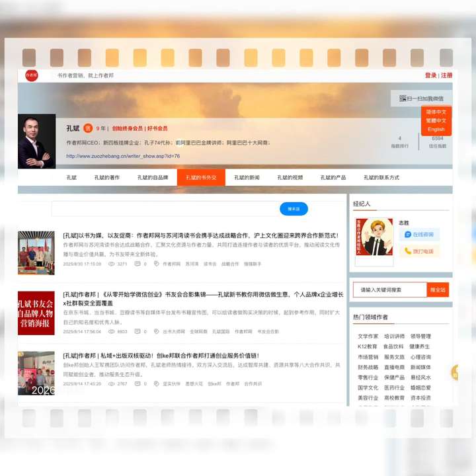Open the 孔斌的视频 tab
The image size is (476, 476).
290,178
